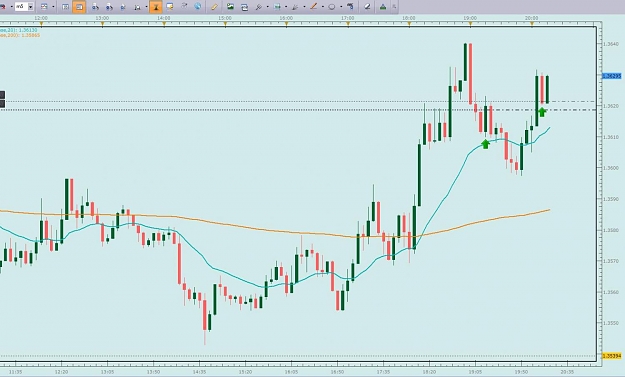Click the window-with-star icon after the hourglass
This screenshot has width=625, height=377.
point(170,6)
